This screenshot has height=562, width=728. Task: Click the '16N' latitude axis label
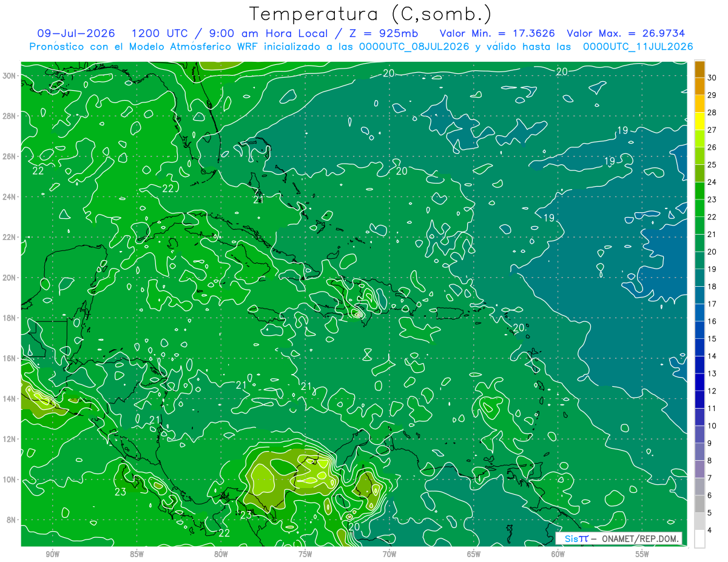[x=9, y=358]
